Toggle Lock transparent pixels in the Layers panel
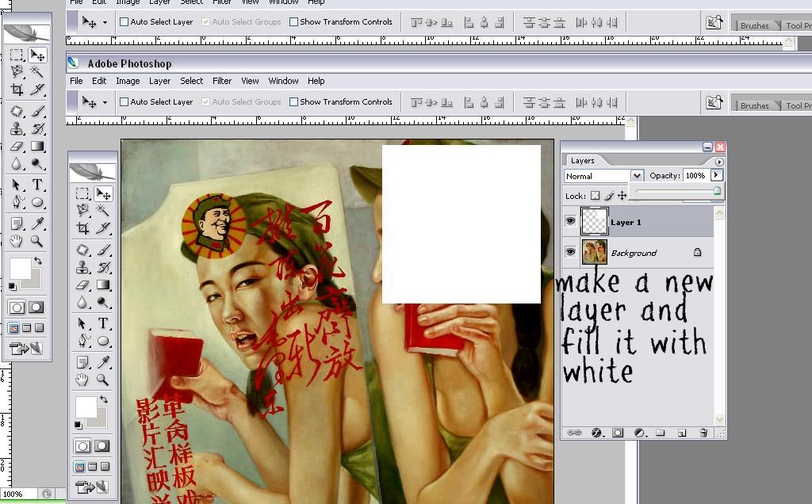The height and width of the screenshot is (504, 812). tap(595, 196)
